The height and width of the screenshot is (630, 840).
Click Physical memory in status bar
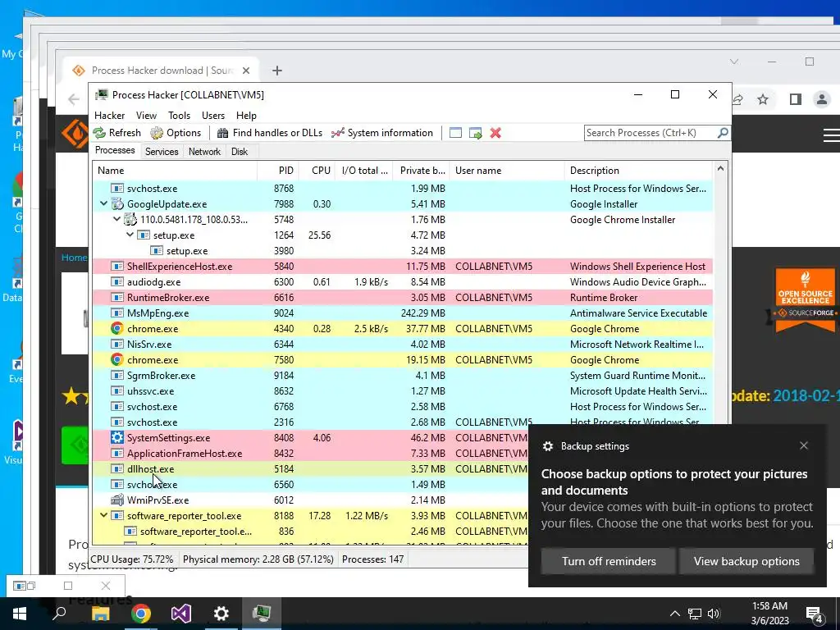[258, 559]
